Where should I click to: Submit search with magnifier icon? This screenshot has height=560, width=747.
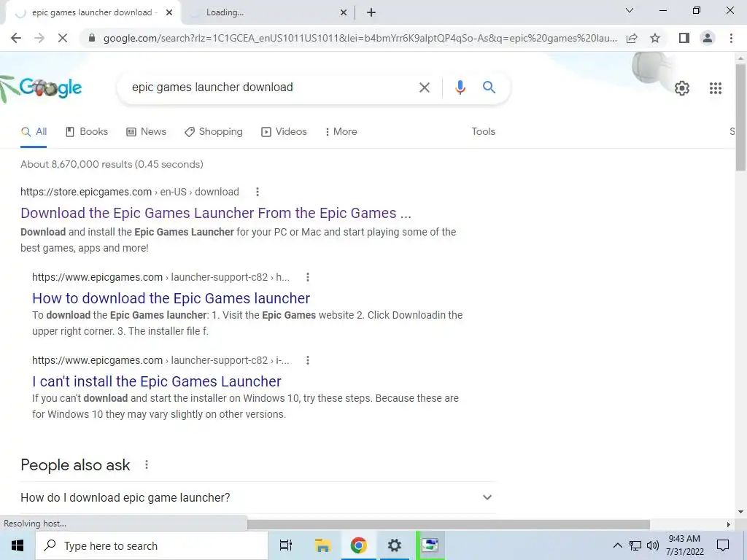click(489, 87)
